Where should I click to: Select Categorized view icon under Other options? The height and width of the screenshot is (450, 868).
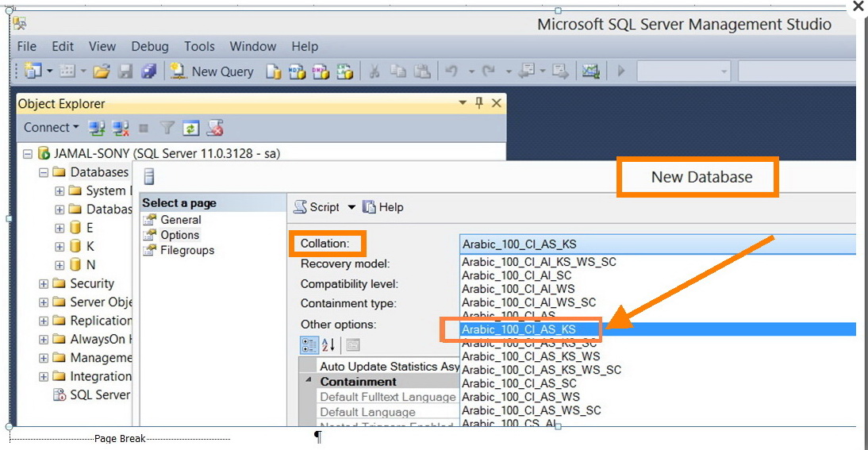coord(309,344)
